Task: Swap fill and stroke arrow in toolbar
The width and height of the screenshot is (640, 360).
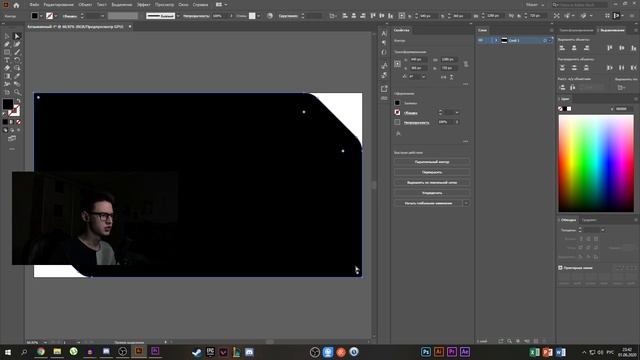Action: tap(18, 100)
